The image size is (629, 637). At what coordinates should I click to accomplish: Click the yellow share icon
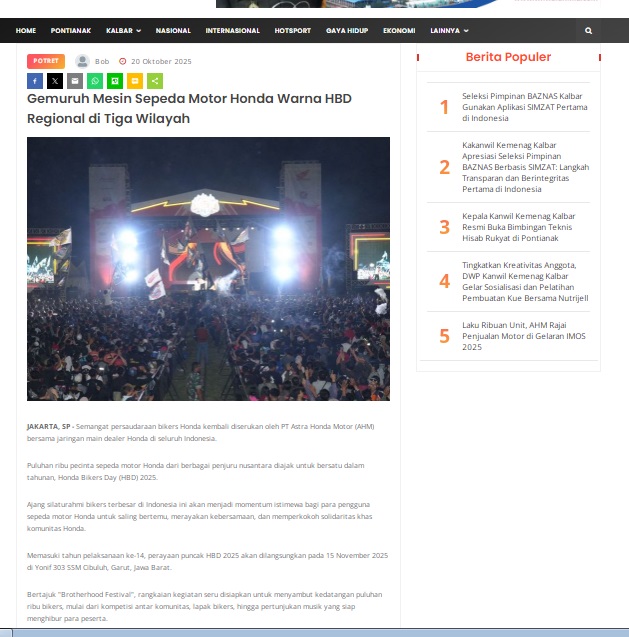[x=135, y=81]
